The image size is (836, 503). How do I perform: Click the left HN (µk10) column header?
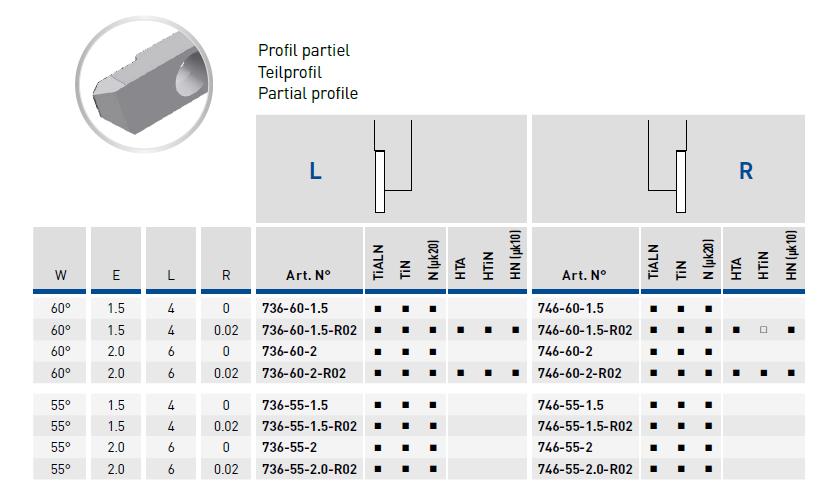tap(515, 255)
